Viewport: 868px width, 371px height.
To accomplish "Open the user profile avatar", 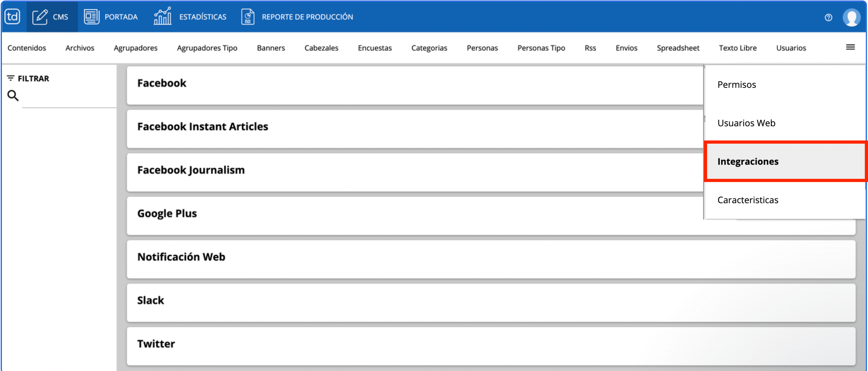I will point(851,17).
